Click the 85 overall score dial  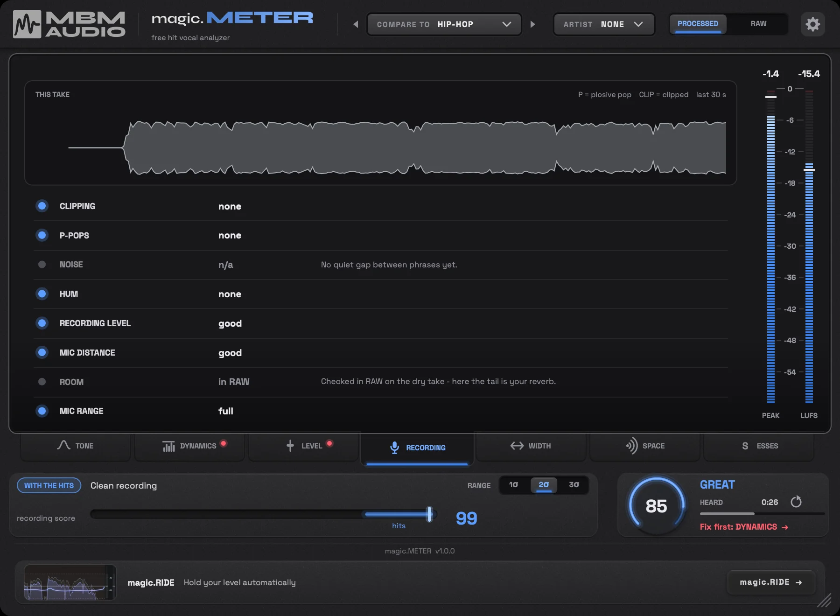(x=656, y=506)
